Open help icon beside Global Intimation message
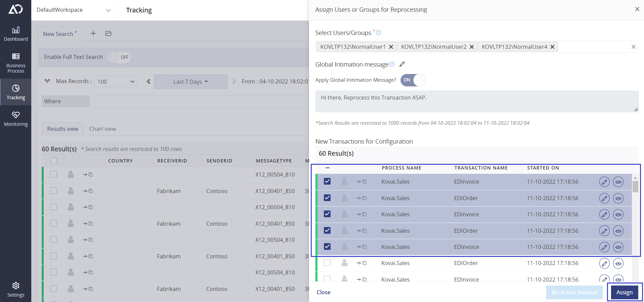Image resolution: width=644 pixels, height=302 pixels. (x=392, y=64)
